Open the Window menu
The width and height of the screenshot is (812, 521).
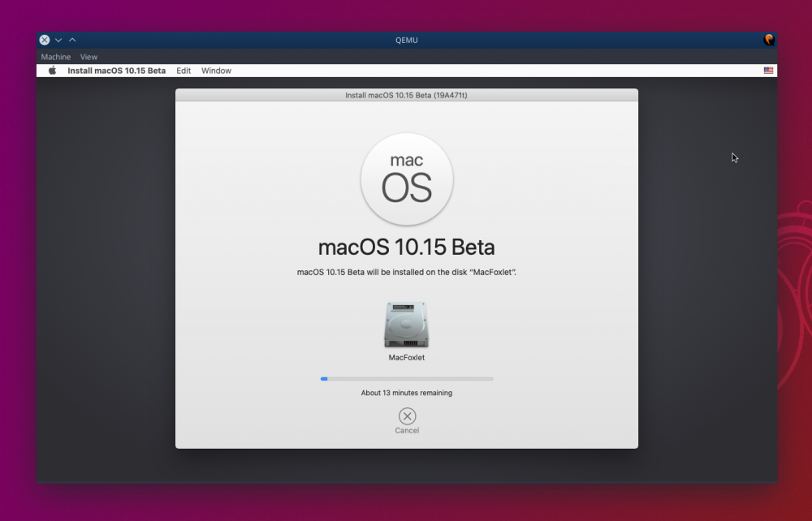pos(216,71)
